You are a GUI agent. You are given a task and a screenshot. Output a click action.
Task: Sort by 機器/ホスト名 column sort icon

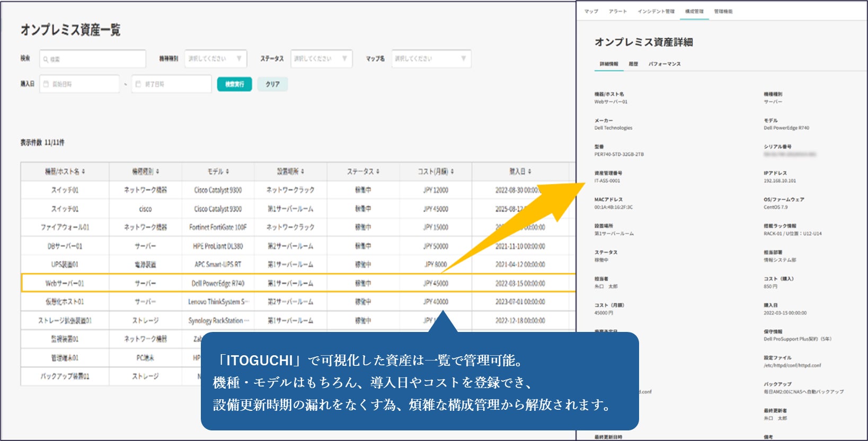pyautogui.click(x=83, y=172)
